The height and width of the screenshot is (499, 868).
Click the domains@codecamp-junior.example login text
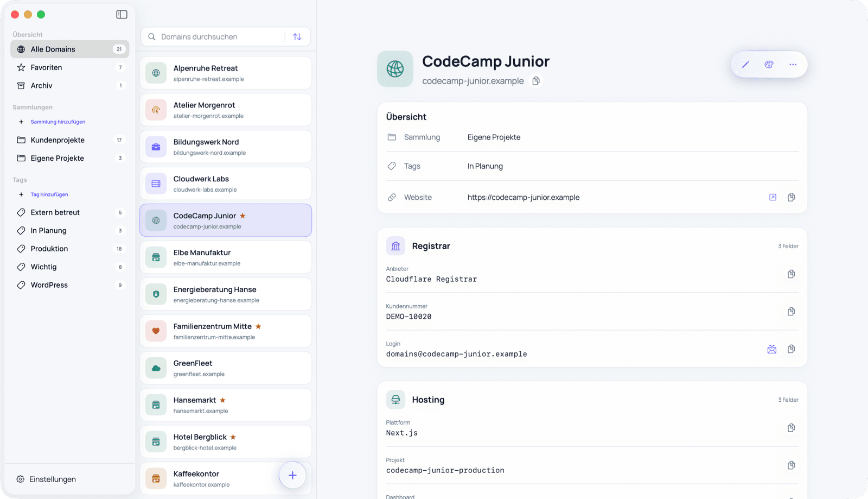(x=456, y=354)
